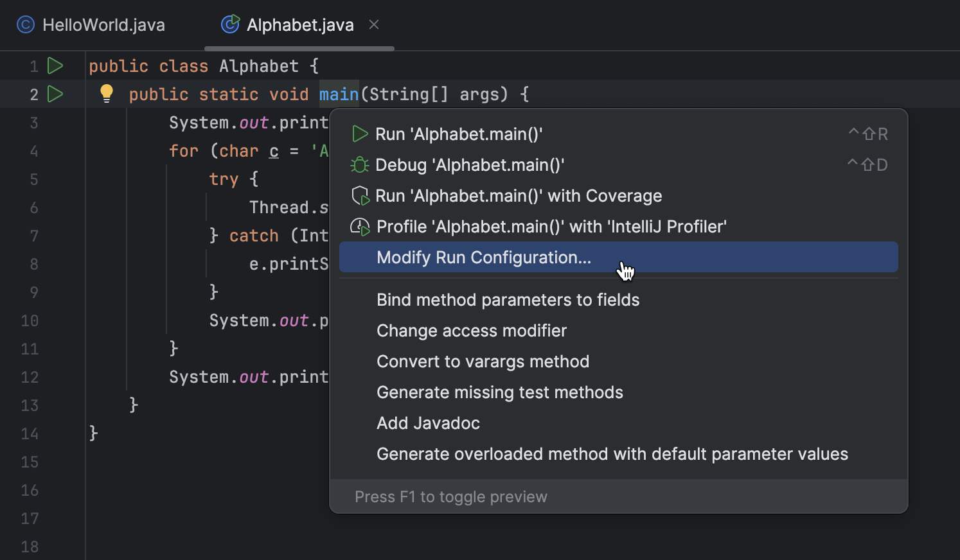Choose Run 'Alphabet.main()' with Coverage
The height and width of the screenshot is (560, 960).
click(519, 195)
